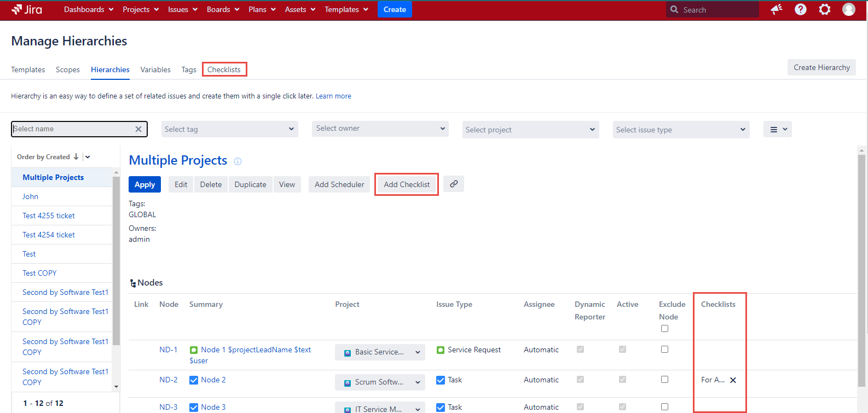Click the Add Checklist button

(407, 184)
